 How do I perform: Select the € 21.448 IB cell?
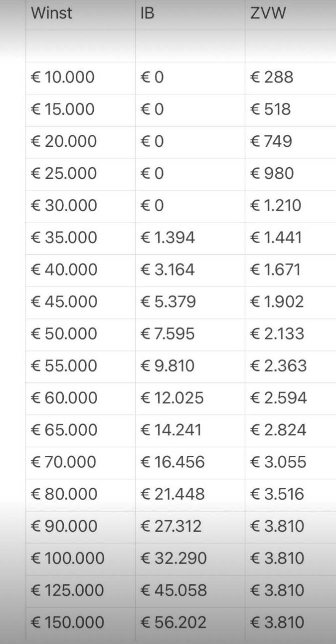coord(190,495)
